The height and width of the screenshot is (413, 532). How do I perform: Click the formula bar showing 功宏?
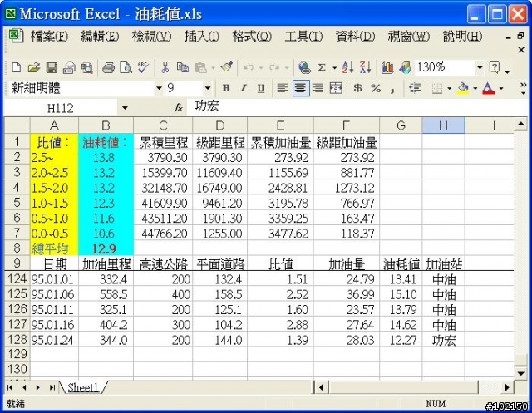click(x=357, y=107)
